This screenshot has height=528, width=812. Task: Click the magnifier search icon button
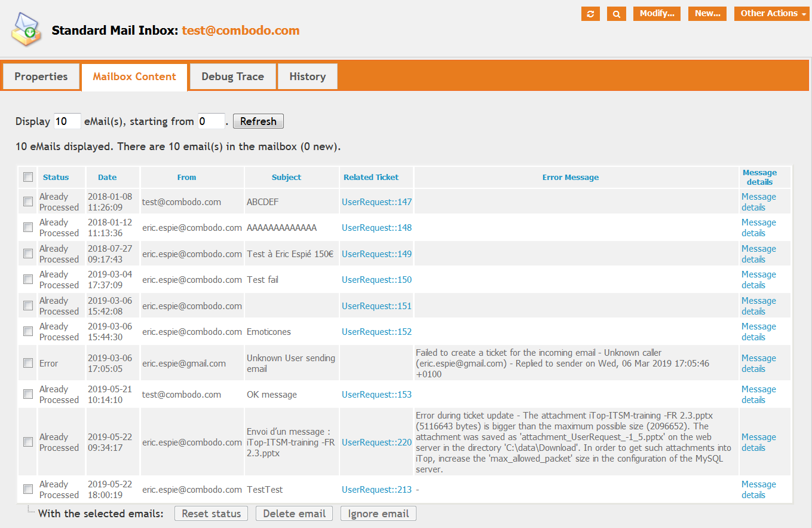616,14
